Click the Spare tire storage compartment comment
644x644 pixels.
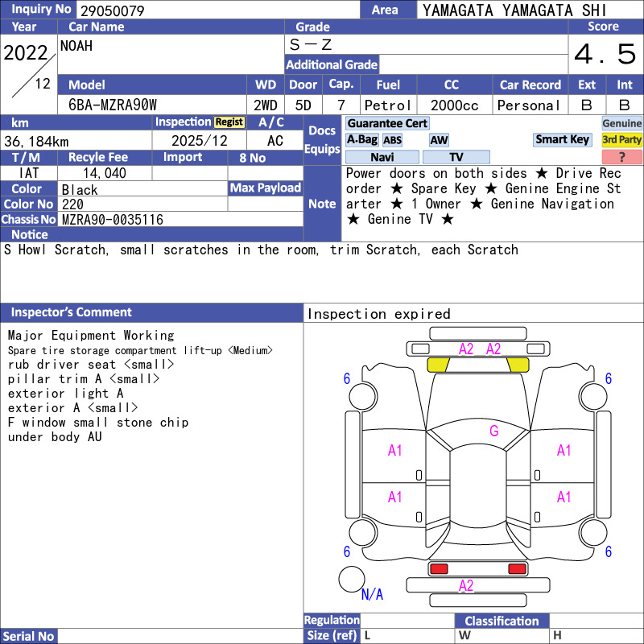(x=140, y=350)
